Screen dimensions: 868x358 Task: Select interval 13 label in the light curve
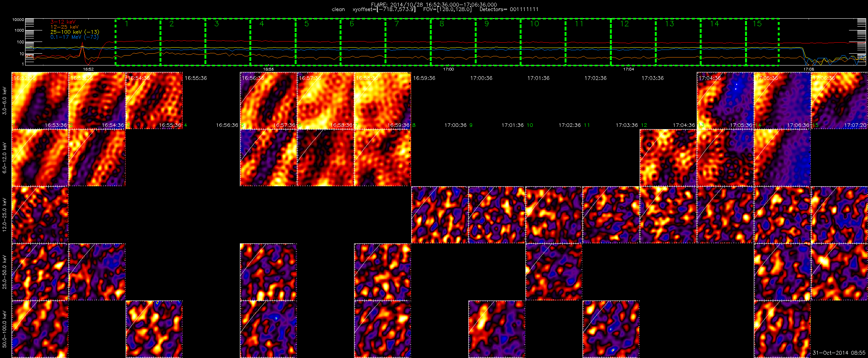click(x=669, y=24)
